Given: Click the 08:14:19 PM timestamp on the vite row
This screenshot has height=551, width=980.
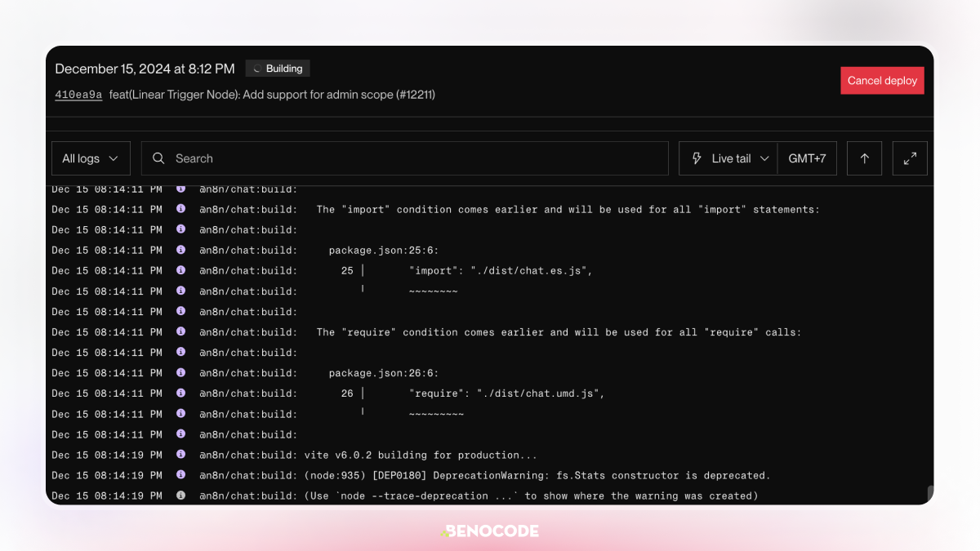Looking at the screenshot, I should (x=107, y=455).
